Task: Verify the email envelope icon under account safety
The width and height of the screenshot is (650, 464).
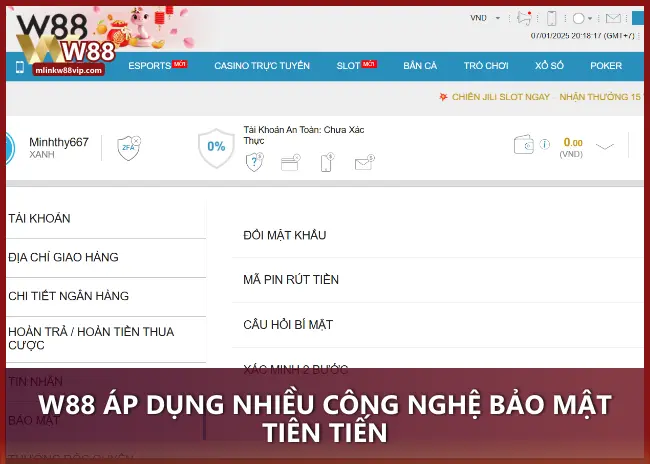Action: click(x=364, y=163)
